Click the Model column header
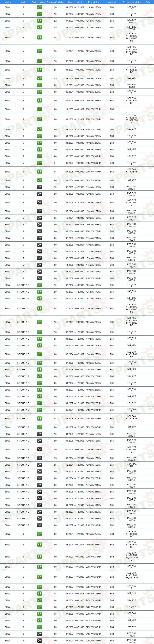This screenshot has height=644, width=154. [23, 2]
